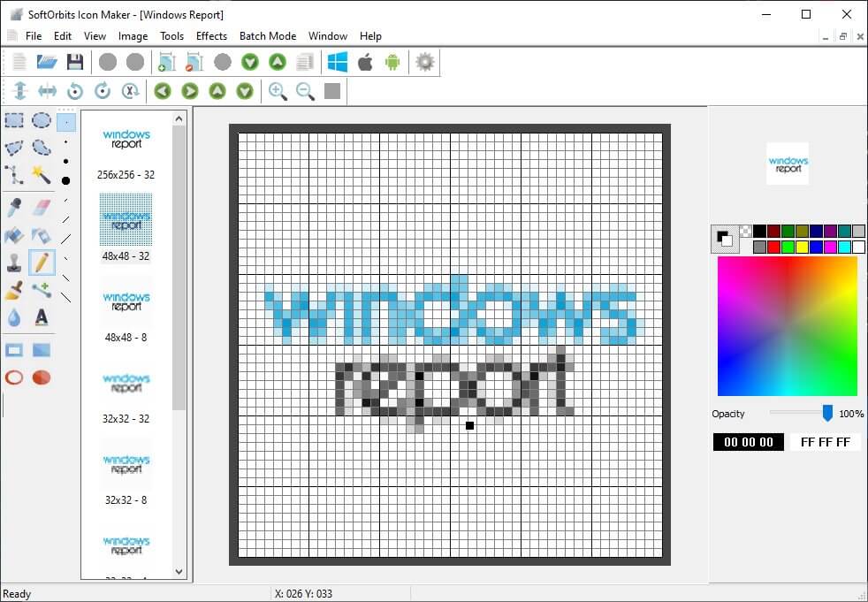Viewport: 868px width, 602px height.
Task: Move selected format down with green arrow
Action: [249, 62]
